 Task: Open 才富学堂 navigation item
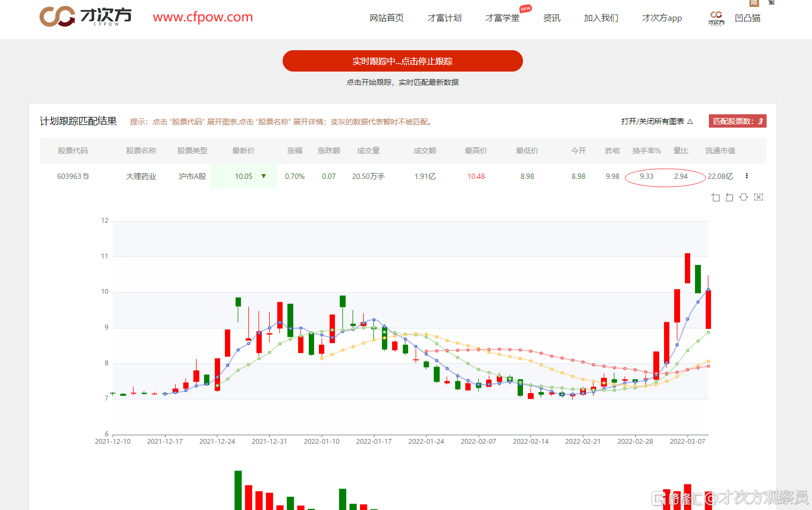[x=502, y=18]
